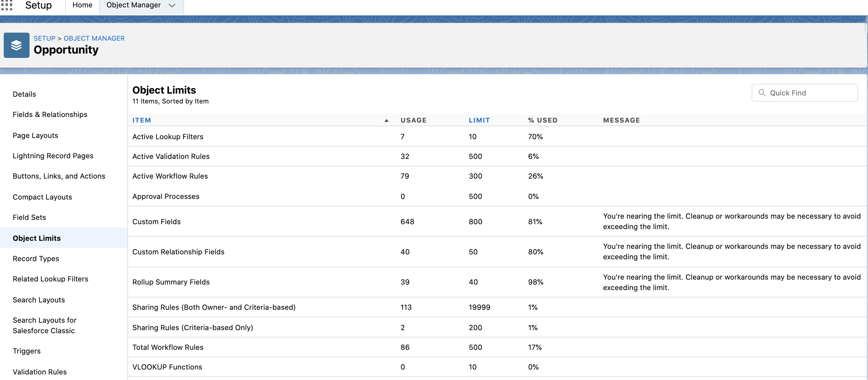Image resolution: width=868 pixels, height=380 pixels.
Task: Click the Opportunity object layers icon
Action: click(16, 45)
